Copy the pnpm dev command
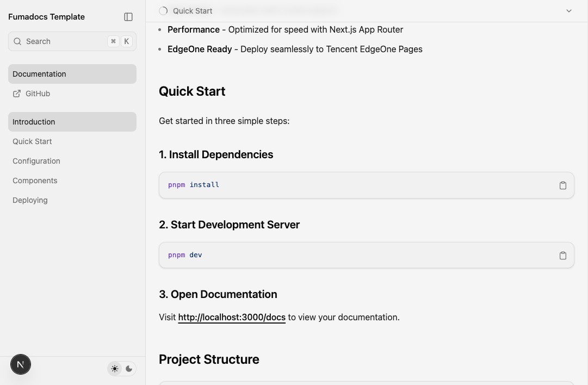Screen dimensions: 588x385 (562, 256)
